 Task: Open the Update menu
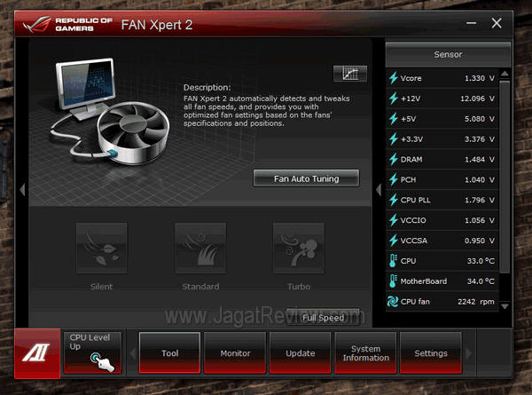point(301,353)
